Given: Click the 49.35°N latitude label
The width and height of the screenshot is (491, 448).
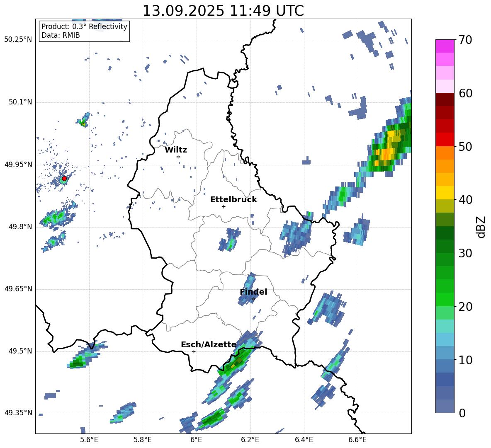Looking at the screenshot, I should (18, 413).
